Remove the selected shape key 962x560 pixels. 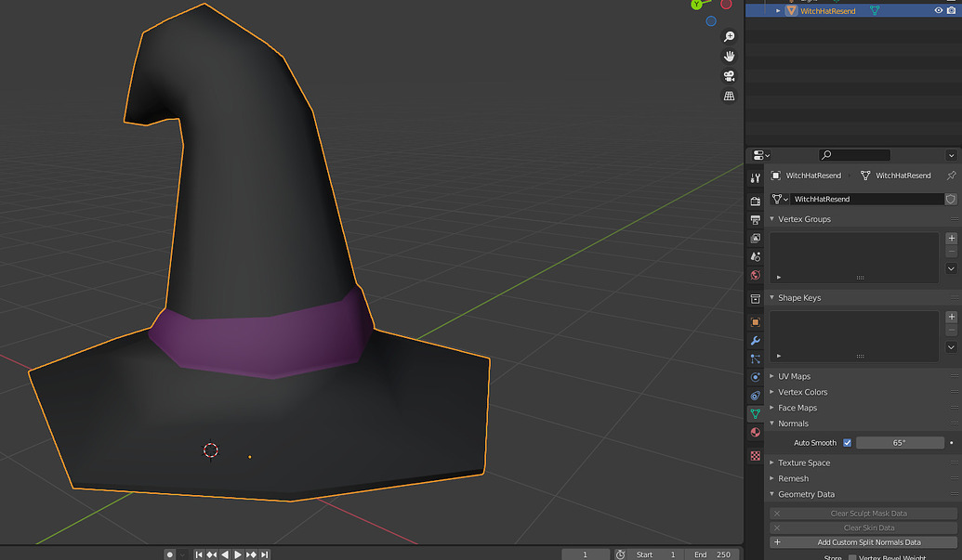pyautogui.click(x=951, y=331)
